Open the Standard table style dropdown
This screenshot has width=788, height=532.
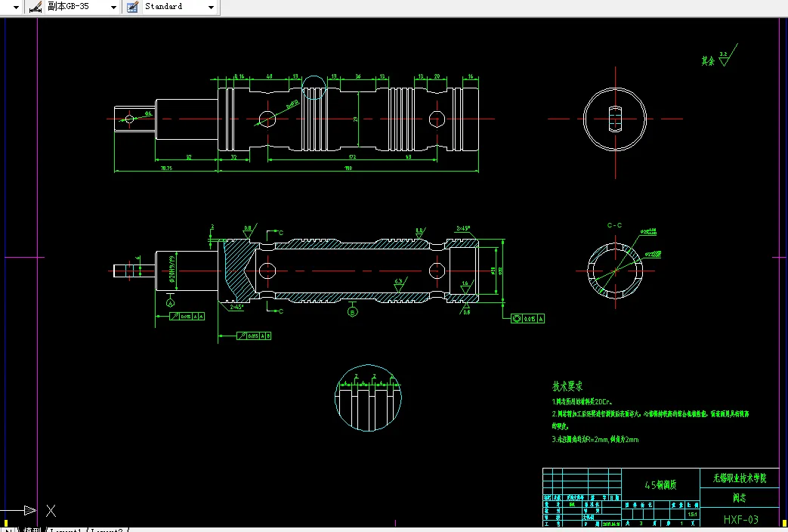point(211,7)
